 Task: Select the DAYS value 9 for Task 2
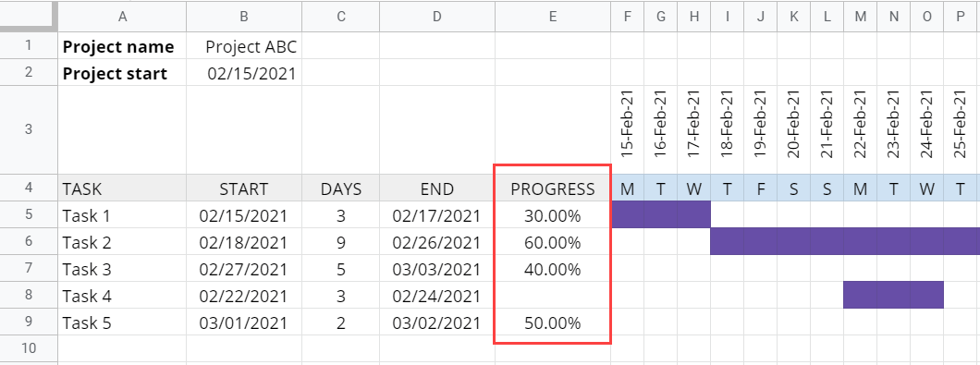340,242
